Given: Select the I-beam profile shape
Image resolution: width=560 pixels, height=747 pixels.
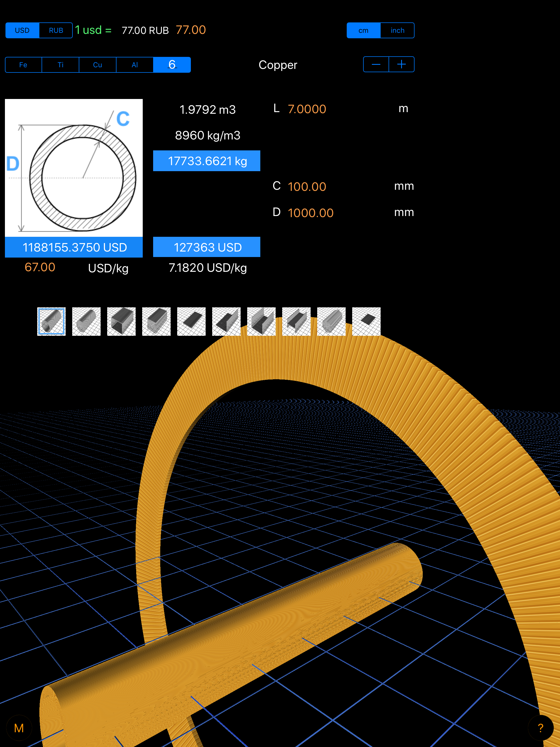Looking at the screenshot, I should point(296,321).
